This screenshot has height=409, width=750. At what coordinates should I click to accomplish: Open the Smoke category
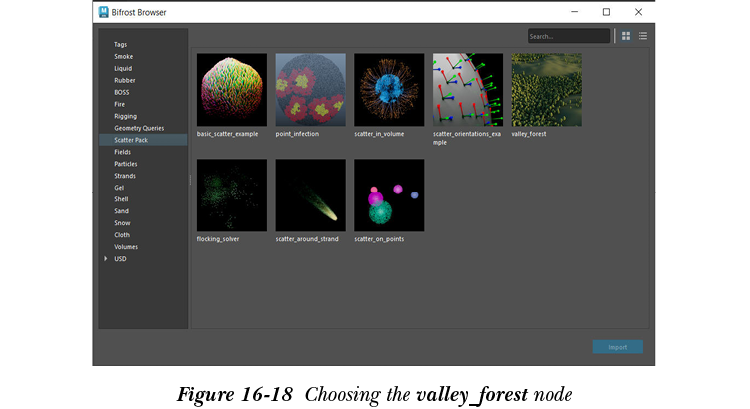pyautogui.click(x=123, y=57)
